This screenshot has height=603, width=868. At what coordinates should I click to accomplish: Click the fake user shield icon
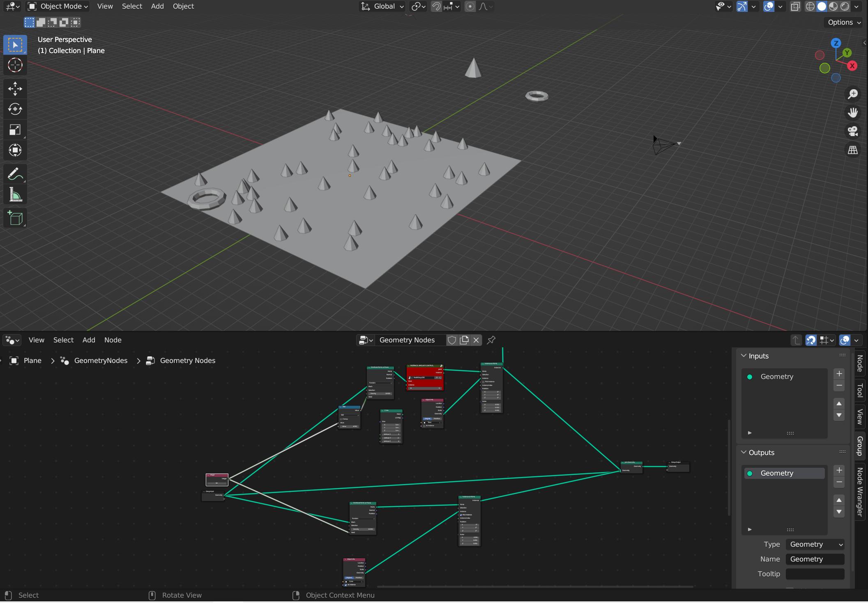(x=452, y=340)
